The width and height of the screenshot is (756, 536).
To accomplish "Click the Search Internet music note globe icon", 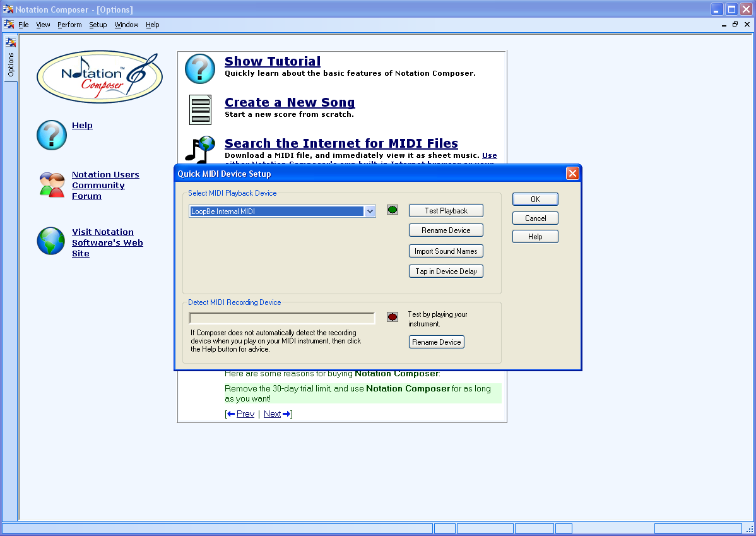I will point(200,150).
